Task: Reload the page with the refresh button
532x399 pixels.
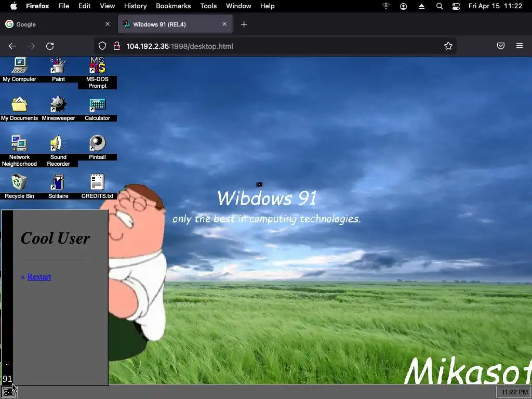Action: click(x=50, y=46)
